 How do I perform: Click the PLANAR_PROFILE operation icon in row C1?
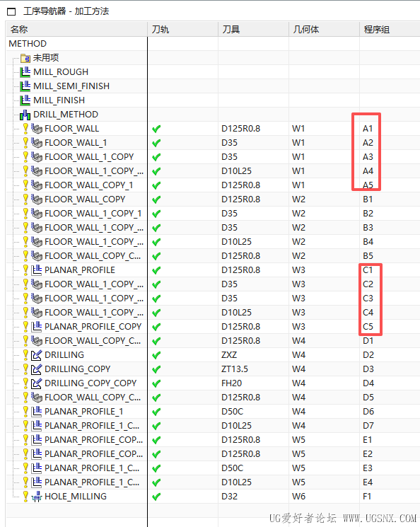click(x=37, y=270)
